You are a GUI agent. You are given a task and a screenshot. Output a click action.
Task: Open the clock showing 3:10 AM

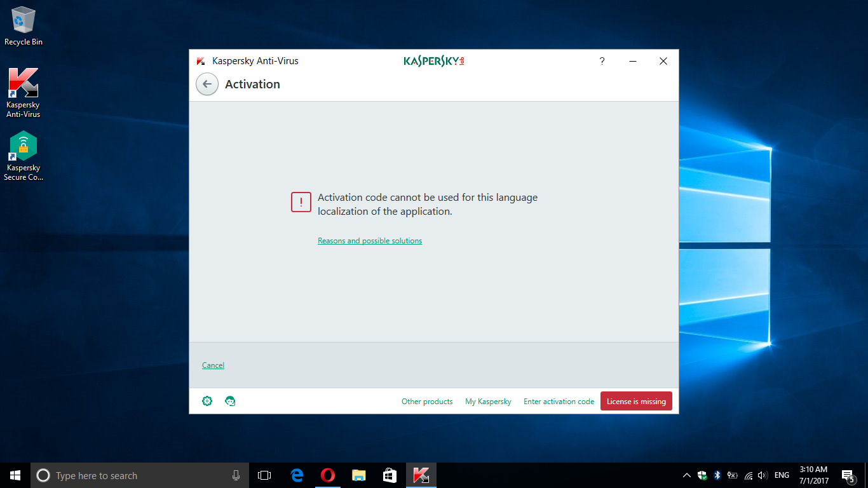[814, 475]
